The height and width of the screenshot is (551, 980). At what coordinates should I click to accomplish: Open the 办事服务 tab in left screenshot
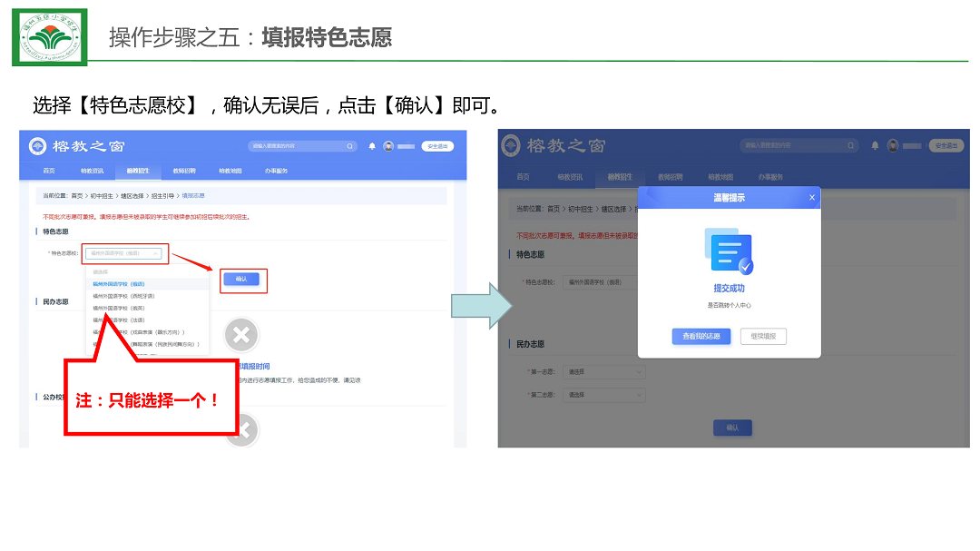pos(276,171)
